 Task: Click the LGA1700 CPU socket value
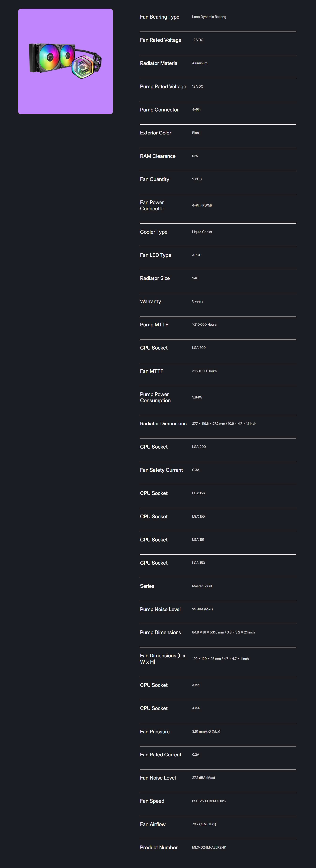(199, 348)
